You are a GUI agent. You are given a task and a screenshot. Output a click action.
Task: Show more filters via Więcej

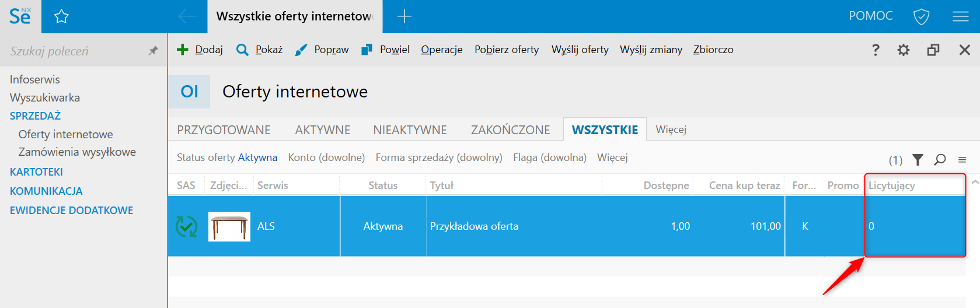coord(612,157)
